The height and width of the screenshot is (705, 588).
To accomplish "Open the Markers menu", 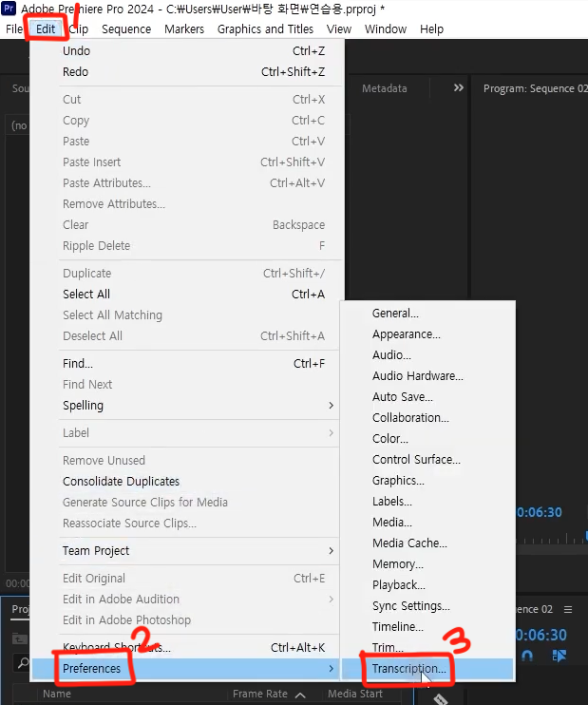I will (184, 29).
